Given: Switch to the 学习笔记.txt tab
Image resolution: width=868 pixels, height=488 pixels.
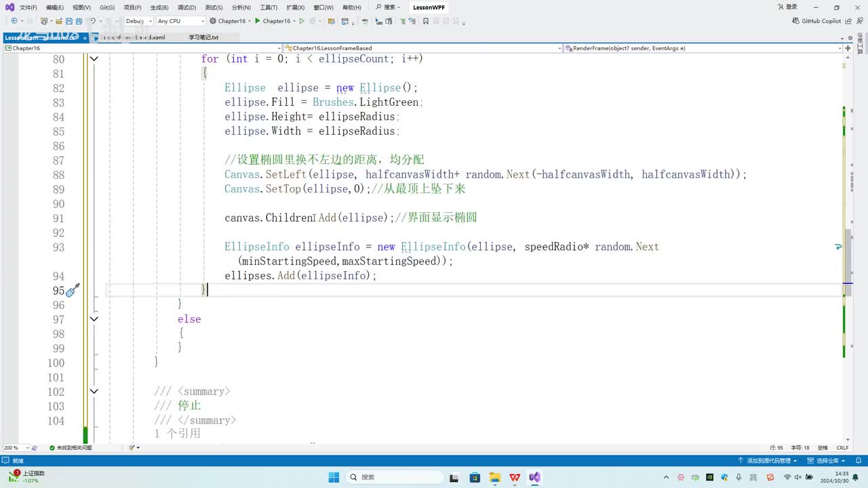Looking at the screenshot, I should [203, 37].
